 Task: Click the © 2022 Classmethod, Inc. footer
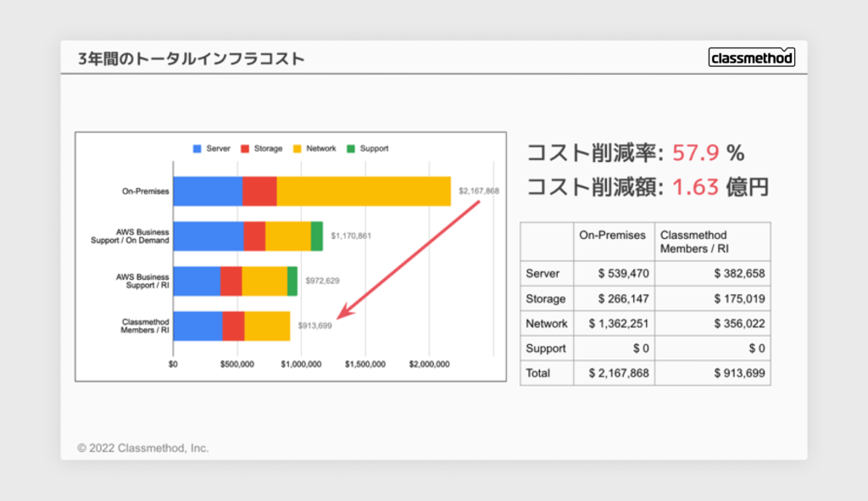(x=143, y=448)
